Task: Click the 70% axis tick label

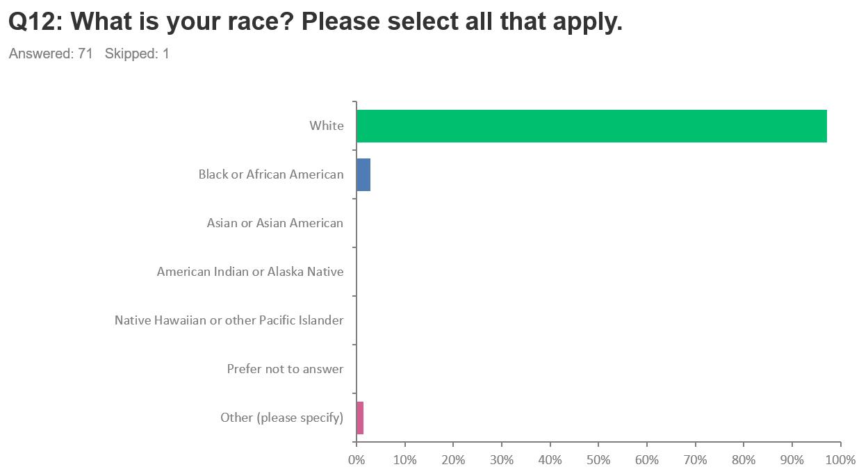Action: 695,459
